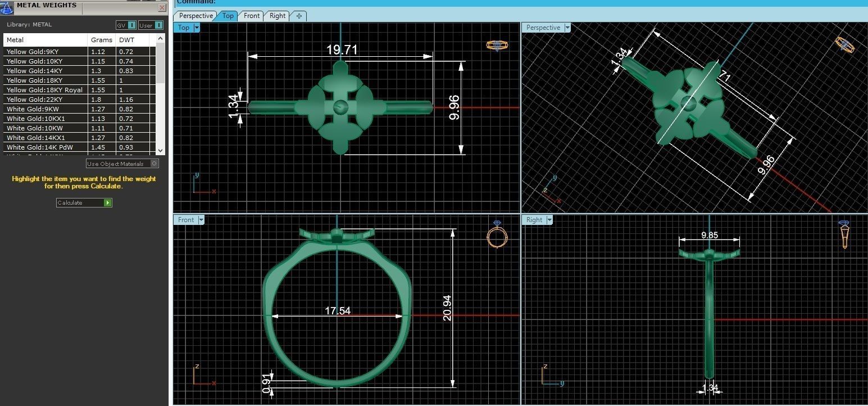Click the Matrix logo icon in Metal Weights
Image resolution: width=868 pixels, height=406 pixels.
pyautogui.click(x=7, y=7)
